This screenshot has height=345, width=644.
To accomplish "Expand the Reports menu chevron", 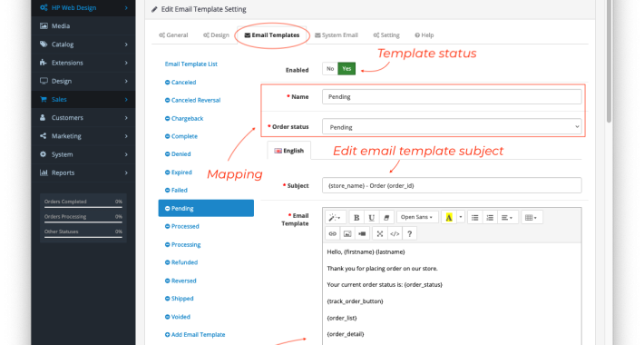I will point(126,173).
